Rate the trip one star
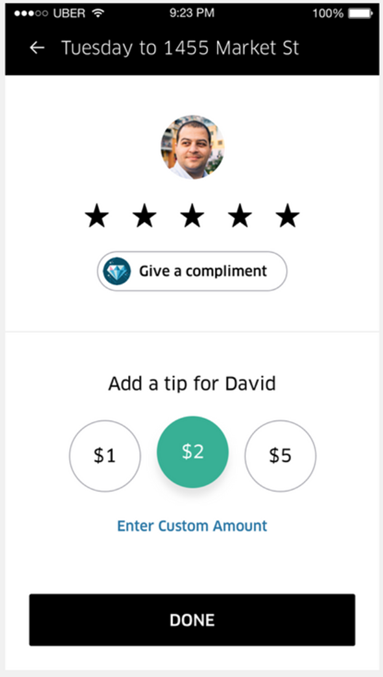Image resolution: width=383 pixels, height=677 pixels. [x=97, y=216]
